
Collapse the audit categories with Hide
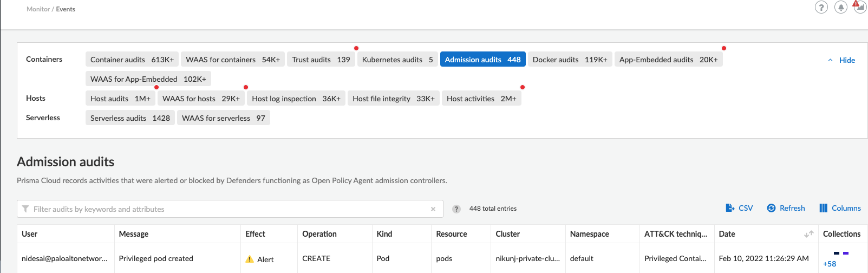[841, 60]
